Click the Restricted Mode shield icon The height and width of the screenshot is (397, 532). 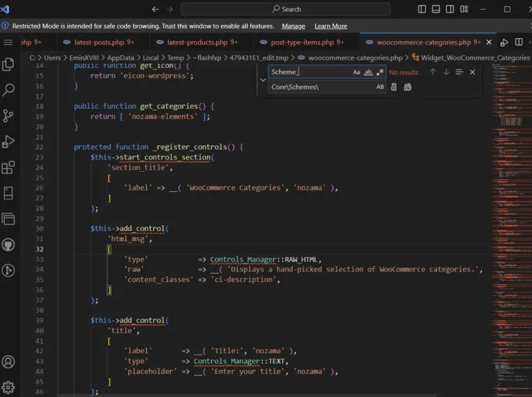[x=5, y=26]
